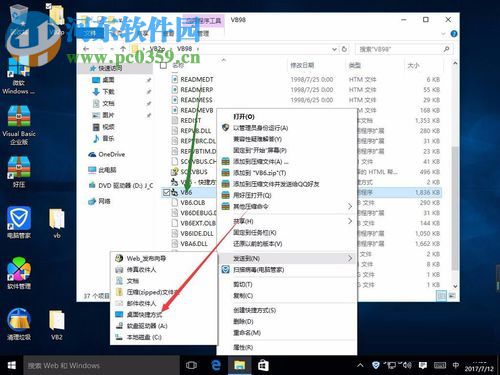Expand 共享(H) submenu arrow
The image size is (500, 375).
pyautogui.click(x=350, y=221)
